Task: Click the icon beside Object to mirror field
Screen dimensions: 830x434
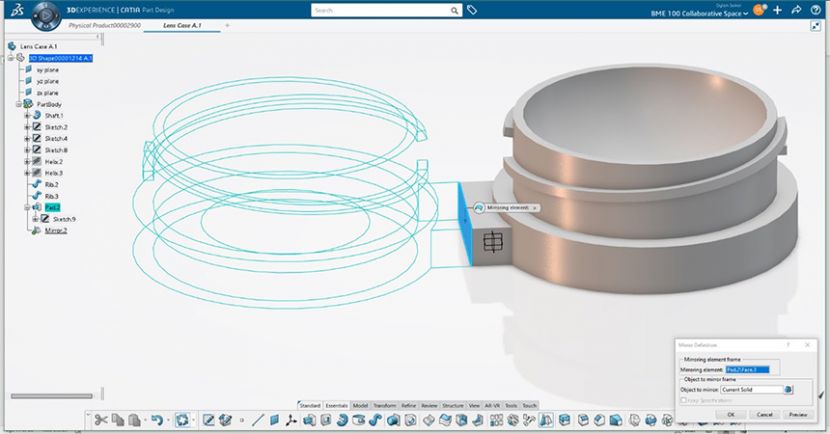Action: tap(789, 389)
